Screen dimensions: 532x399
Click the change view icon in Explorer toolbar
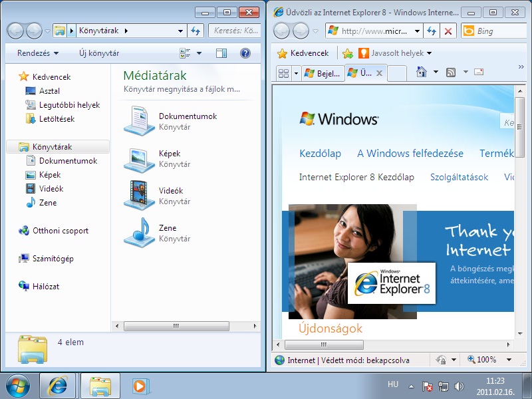tap(185, 53)
